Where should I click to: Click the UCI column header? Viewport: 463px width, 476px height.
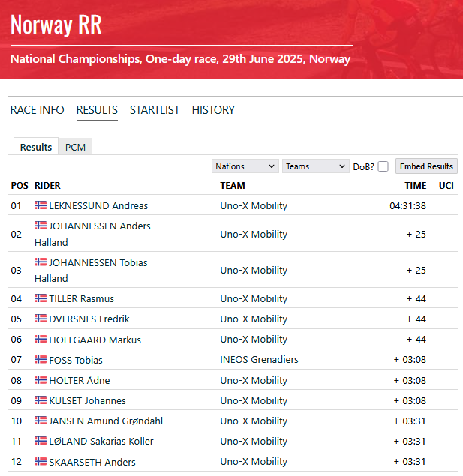[x=446, y=185]
